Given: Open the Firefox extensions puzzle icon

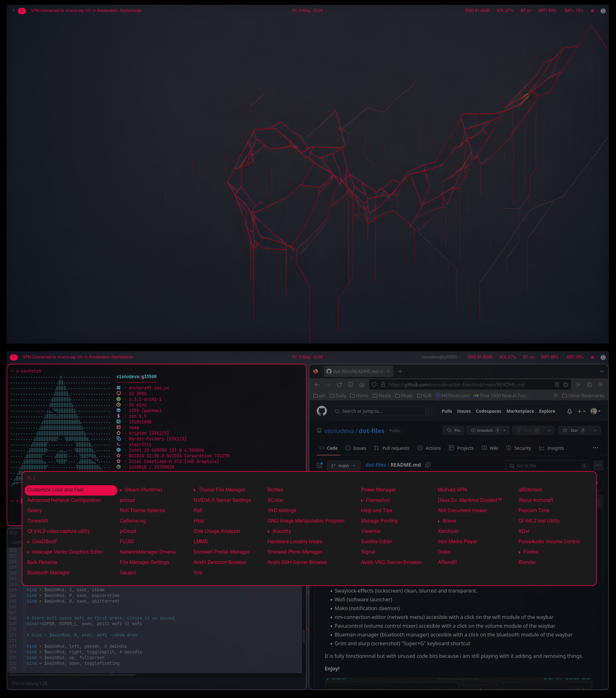Looking at the screenshot, I should [589, 384].
